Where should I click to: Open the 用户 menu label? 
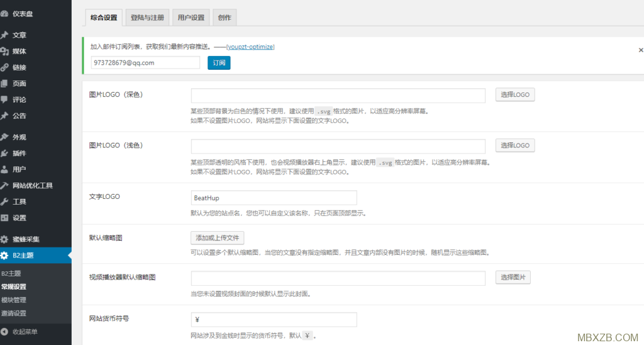tap(19, 169)
